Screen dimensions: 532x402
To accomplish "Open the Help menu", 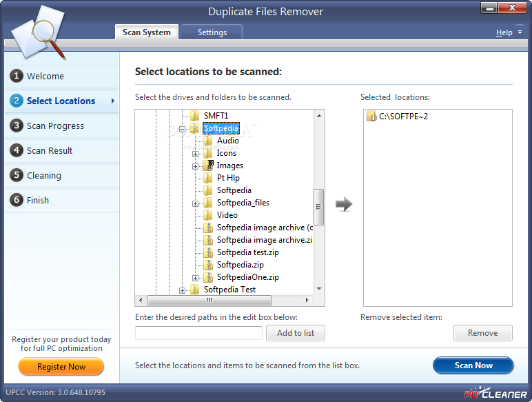I will tap(504, 32).
